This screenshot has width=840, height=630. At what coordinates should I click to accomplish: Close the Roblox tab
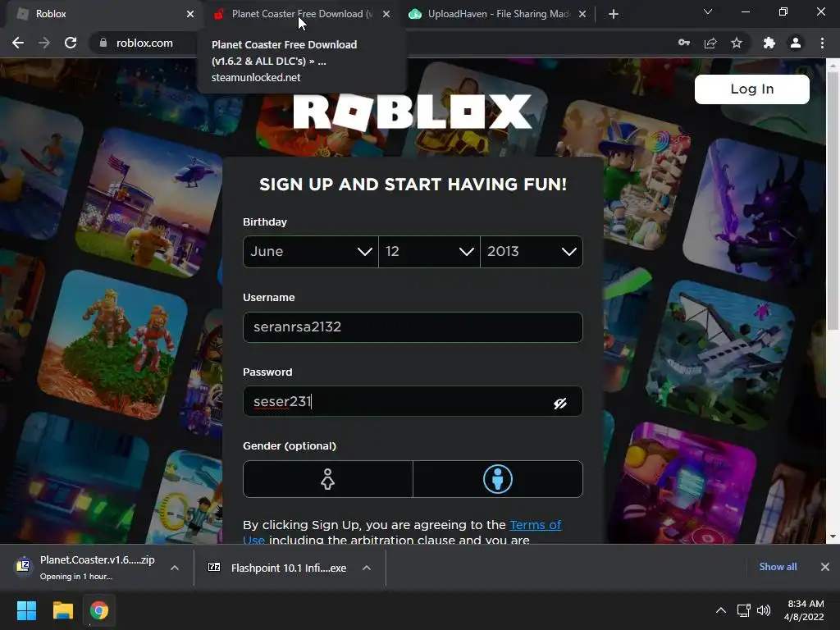[x=190, y=14]
